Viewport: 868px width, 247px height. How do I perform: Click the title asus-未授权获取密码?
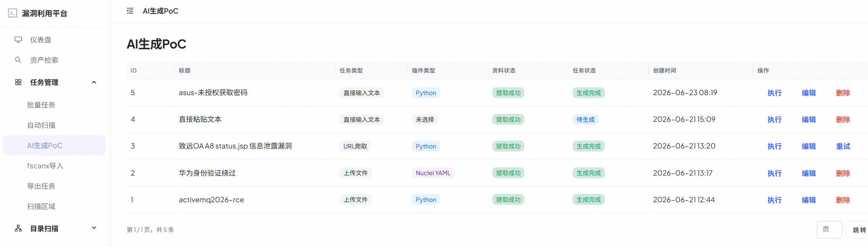[213, 93]
